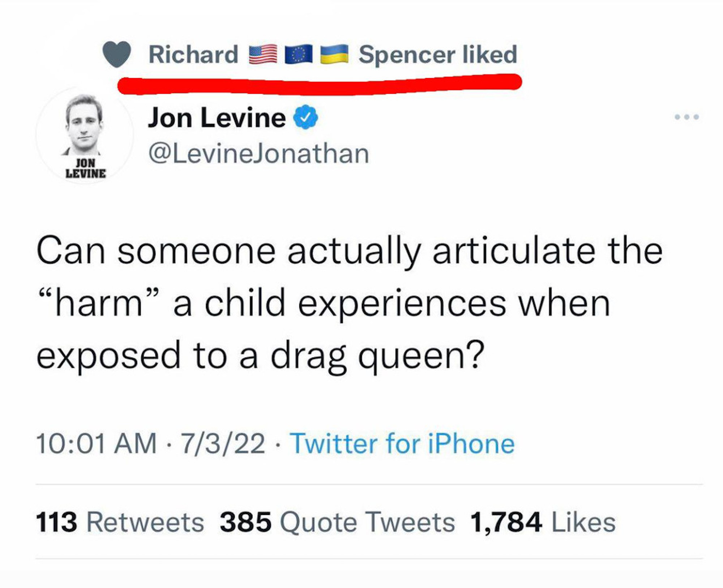Open the Twitter for iPhone source link

tap(402, 443)
